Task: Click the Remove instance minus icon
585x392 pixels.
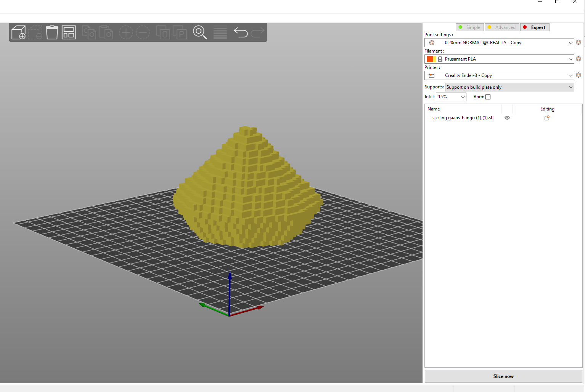Action: (143, 32)
